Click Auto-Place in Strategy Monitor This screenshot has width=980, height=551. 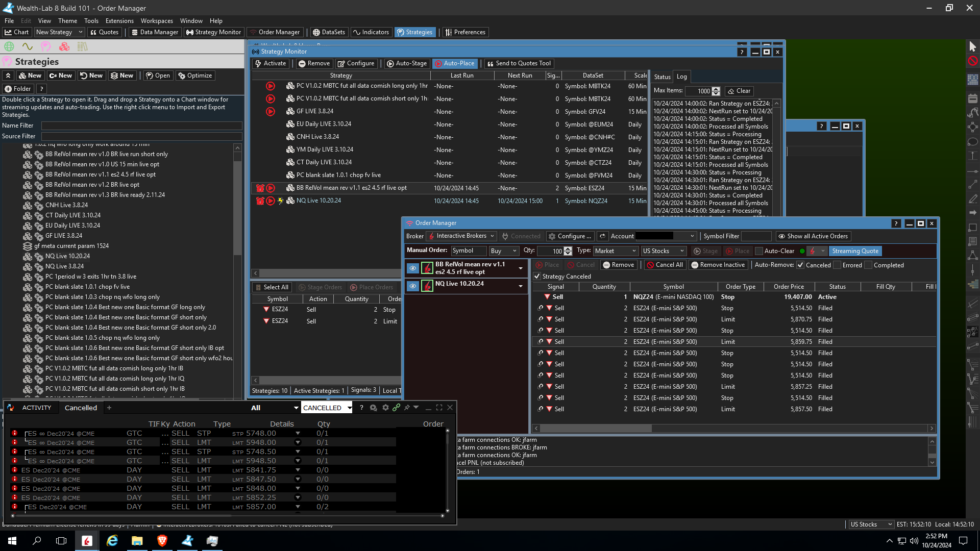pos(454,63)
